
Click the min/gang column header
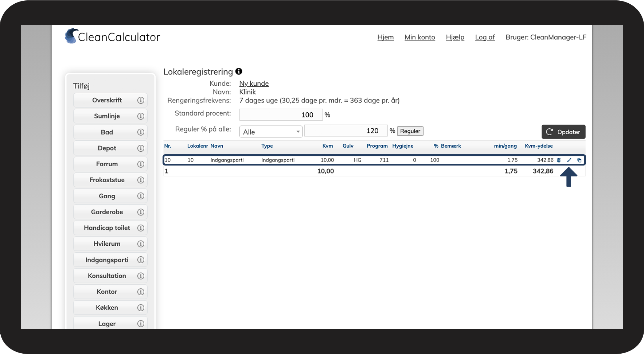tap(505, 146)
